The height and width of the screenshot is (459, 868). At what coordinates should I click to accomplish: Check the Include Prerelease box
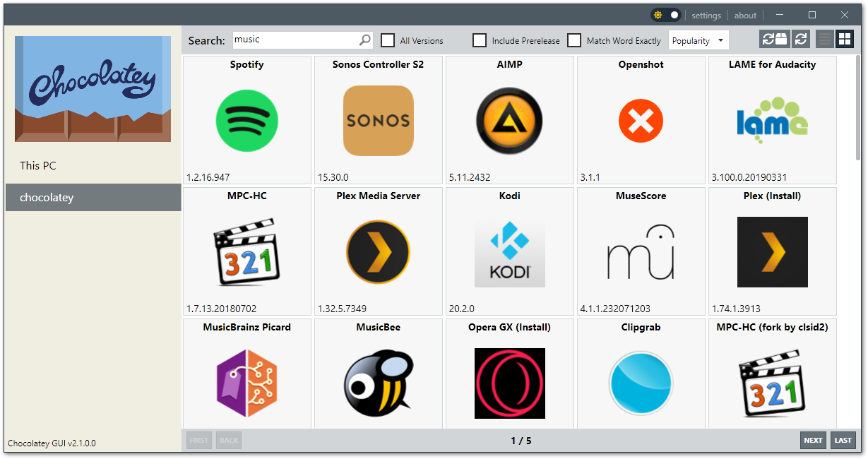(x=480, y=40)
